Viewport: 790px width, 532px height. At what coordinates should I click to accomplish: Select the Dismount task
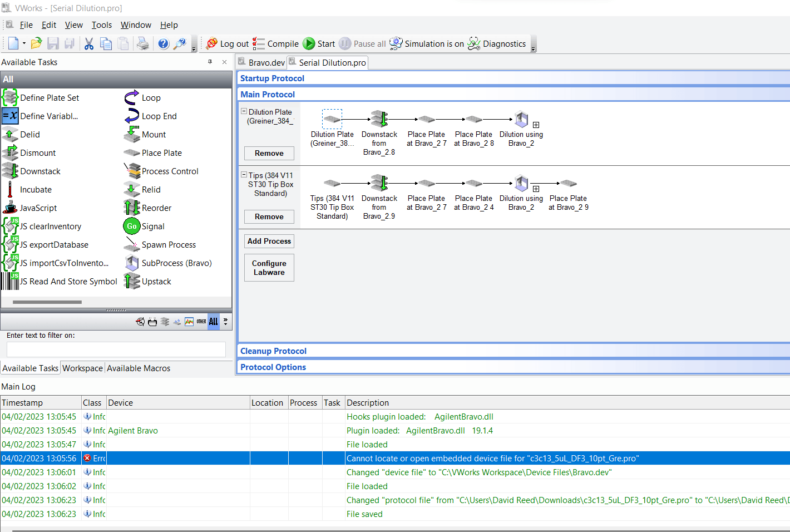pyautogui.click(x=29, y=153)
